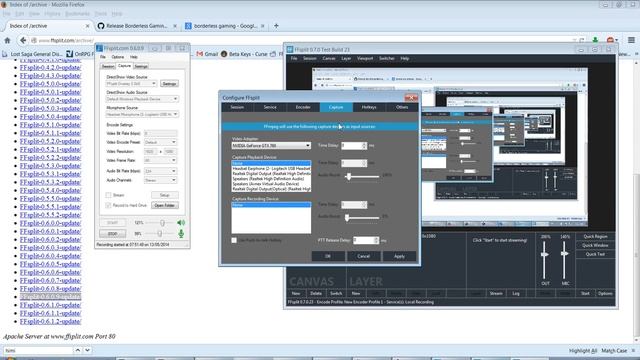Select Headset Earphone Logitech USB playback device
This screenshot has height=360, width=640.
[271, 169]
